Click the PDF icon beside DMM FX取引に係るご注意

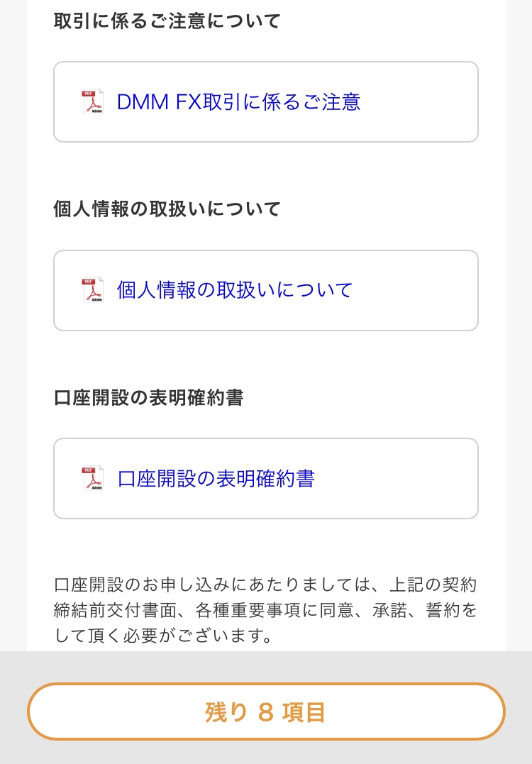pos(92,101)
